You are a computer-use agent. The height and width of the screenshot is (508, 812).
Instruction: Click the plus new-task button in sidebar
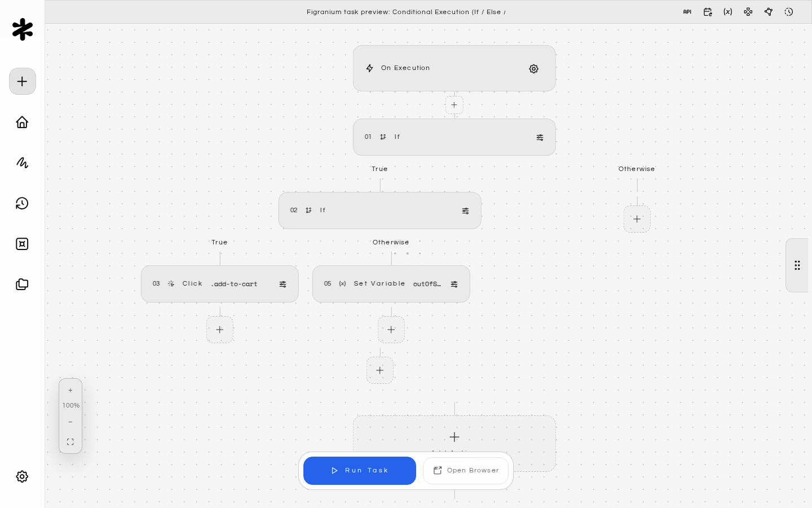click(23, 81)
